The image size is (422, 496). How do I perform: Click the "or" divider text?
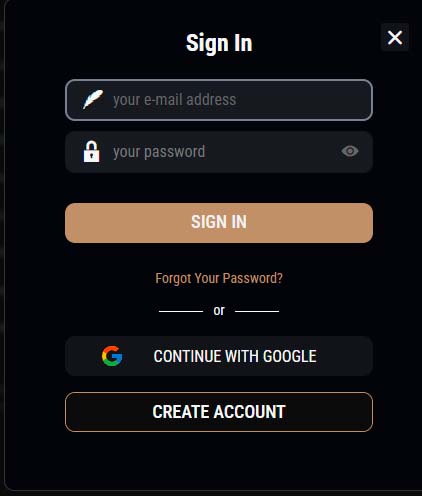coord(219,311)
